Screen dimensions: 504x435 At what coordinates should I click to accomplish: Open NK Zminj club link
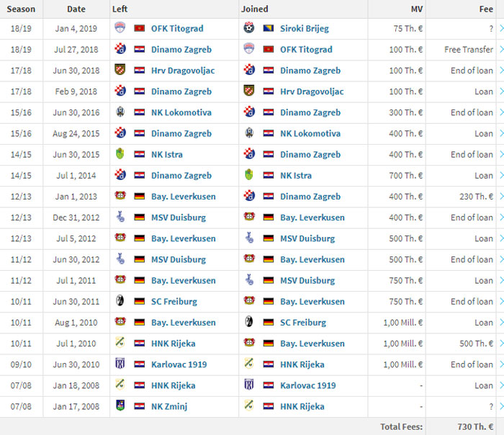click(x=169, y=406)
